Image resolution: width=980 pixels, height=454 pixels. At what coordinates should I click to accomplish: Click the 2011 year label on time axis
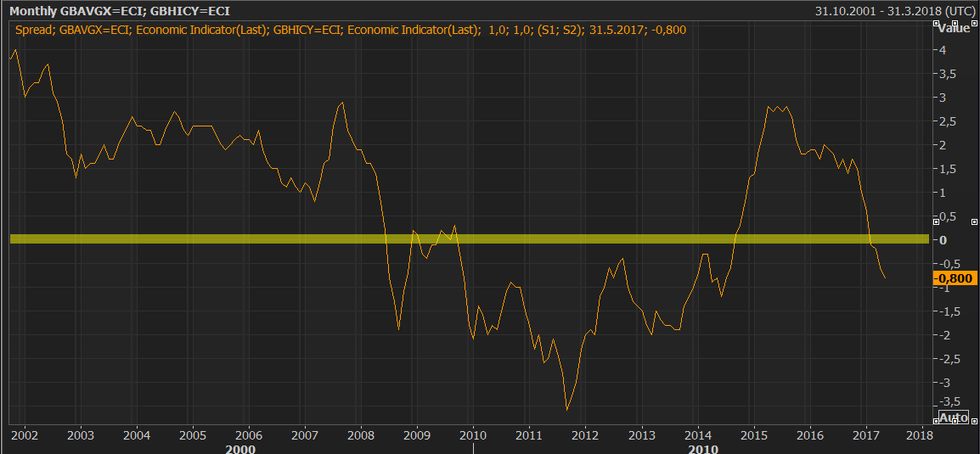point(529,434)
